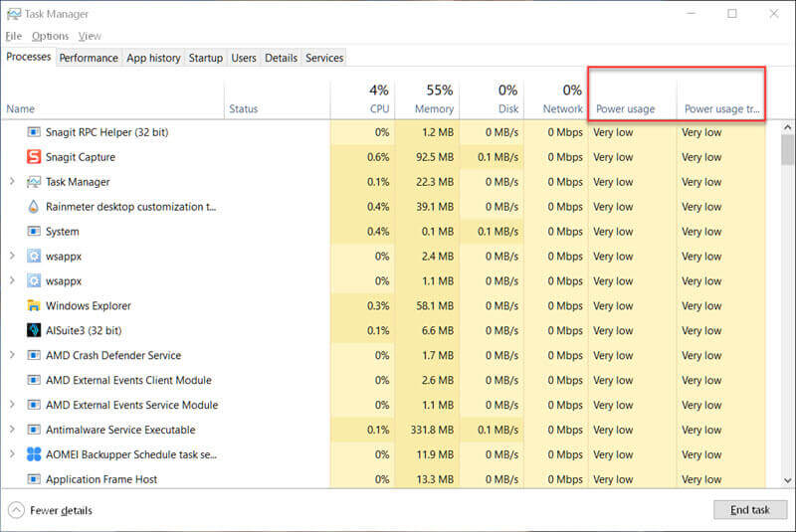Click the AMD Crash Defender Service icon

34,356
